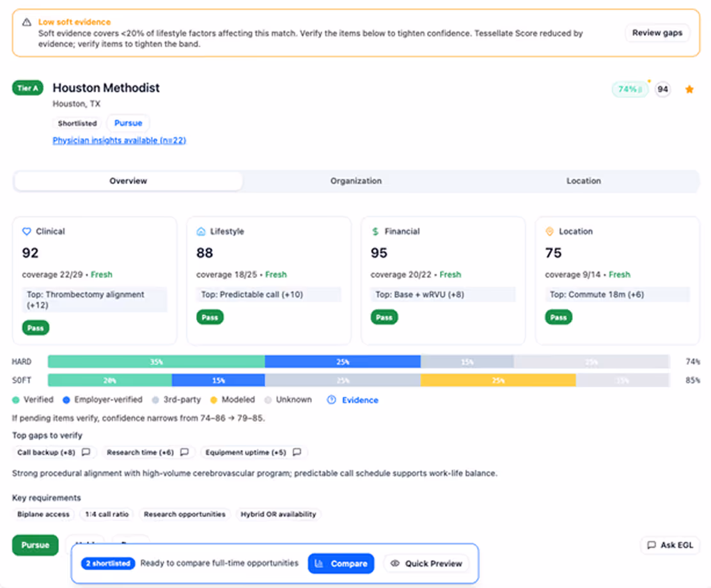Click the Financial score 95
711x588 pixels.
[379, 253]
